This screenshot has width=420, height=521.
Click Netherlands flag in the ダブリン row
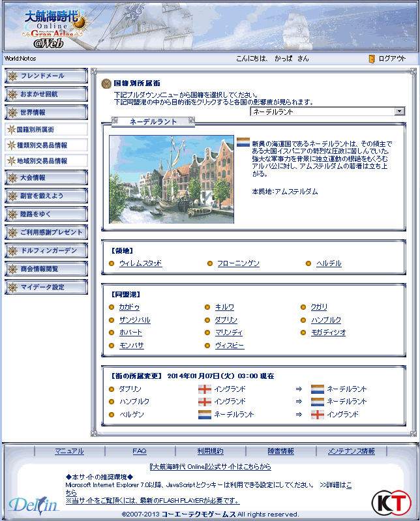click(x=318, y=389)
